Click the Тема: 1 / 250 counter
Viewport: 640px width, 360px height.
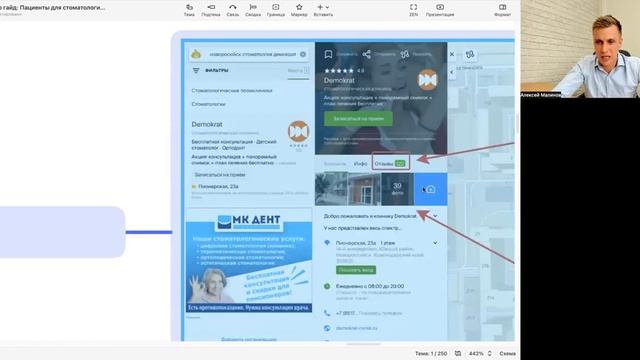[431, 353]
